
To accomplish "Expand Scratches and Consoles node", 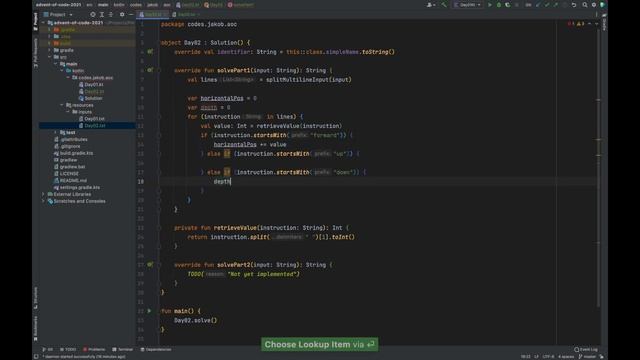I will pyautogui.click(x=43, y=201).
